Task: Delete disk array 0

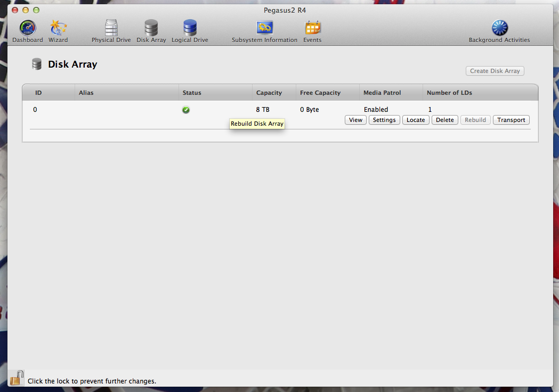Action: pos(444,120)
